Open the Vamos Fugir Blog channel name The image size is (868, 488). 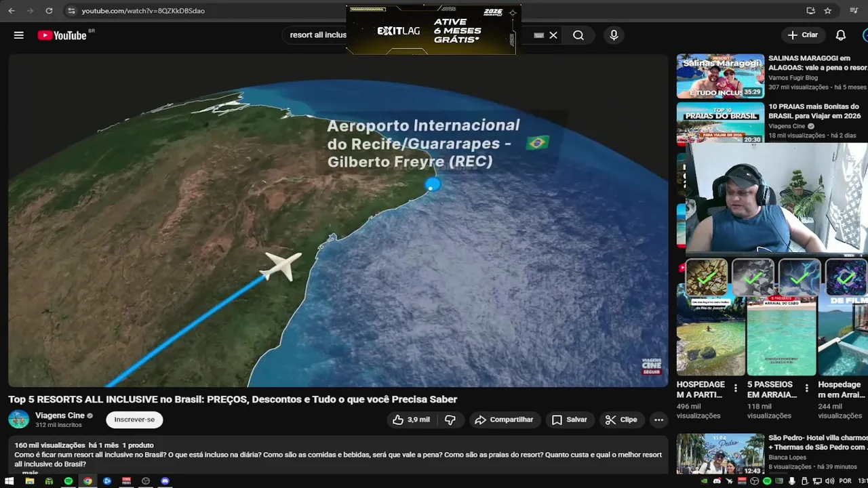[x=793, y=78]
